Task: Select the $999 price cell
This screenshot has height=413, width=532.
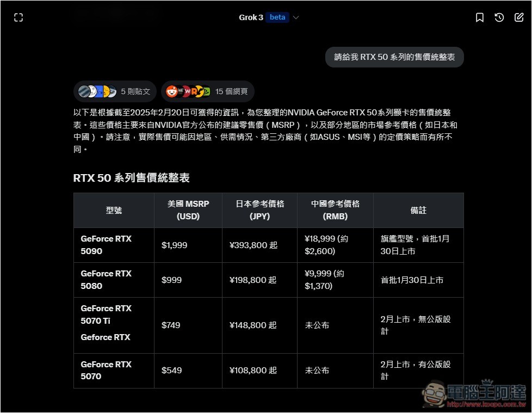Action: click(188, 280)
